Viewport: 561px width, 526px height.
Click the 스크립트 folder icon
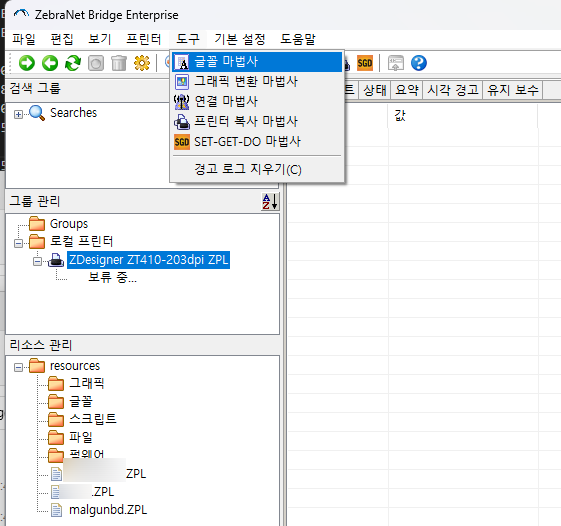tap(56, 419)
